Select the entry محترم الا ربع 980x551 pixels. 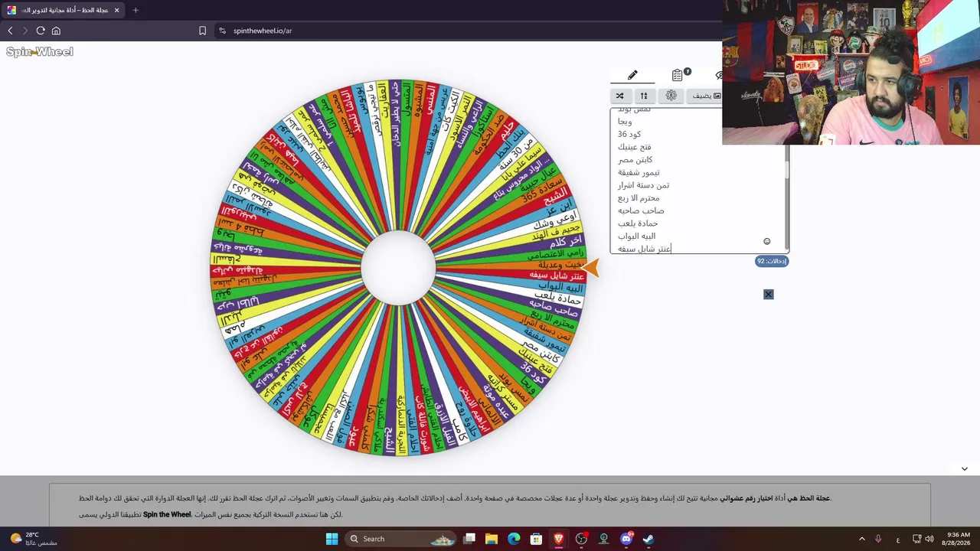[639, 198]
